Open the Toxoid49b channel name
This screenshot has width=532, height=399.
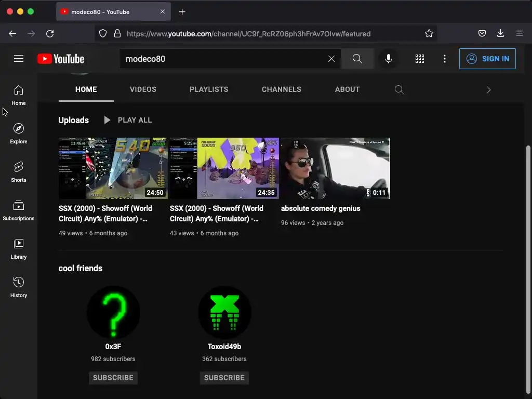point(224,347)
